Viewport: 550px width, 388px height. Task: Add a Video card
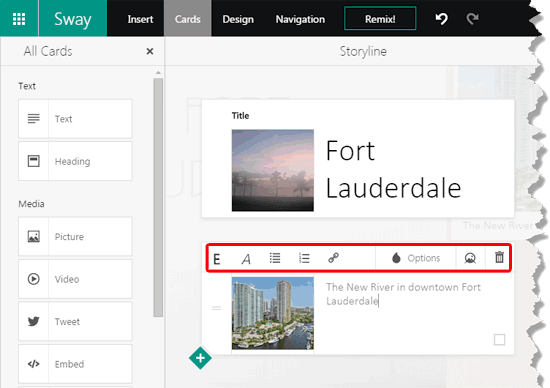tap(75, 279)
